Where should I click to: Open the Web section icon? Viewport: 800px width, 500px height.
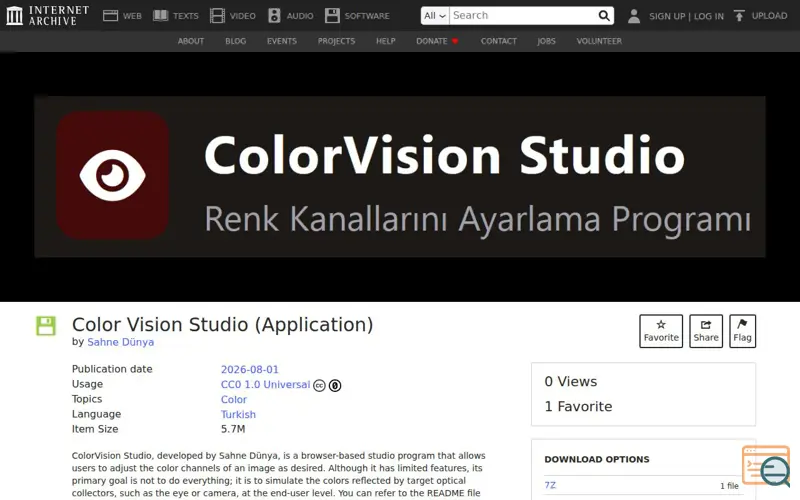[x=110, y=16]
